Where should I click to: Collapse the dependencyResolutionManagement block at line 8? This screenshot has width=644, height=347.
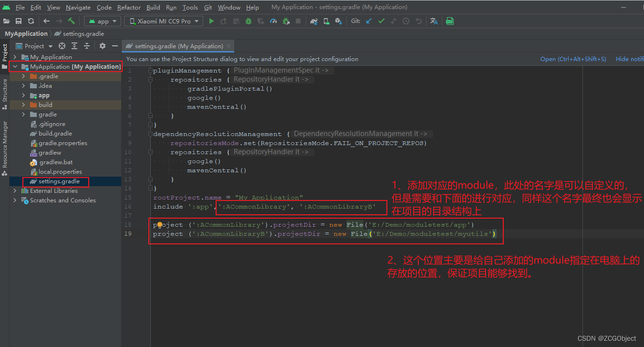click(150, 134)
